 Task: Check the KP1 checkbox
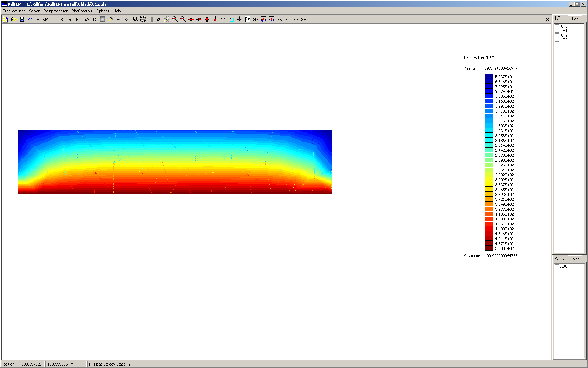point(557,31)
